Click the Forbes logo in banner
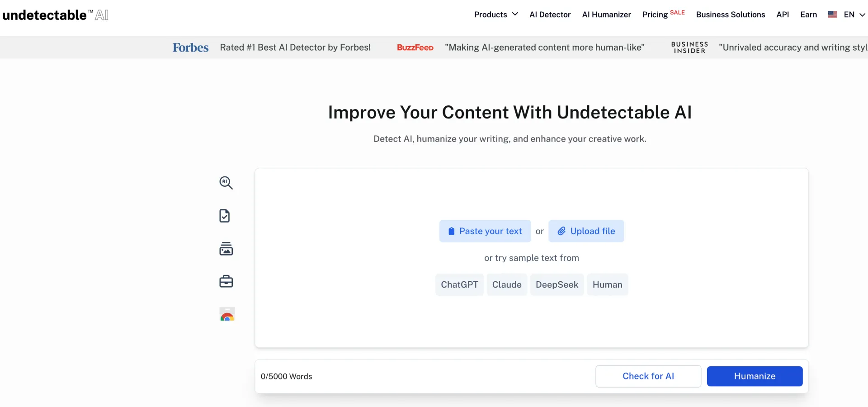The height and width of the screenshot is (407, 868). (x=190, y=47)
